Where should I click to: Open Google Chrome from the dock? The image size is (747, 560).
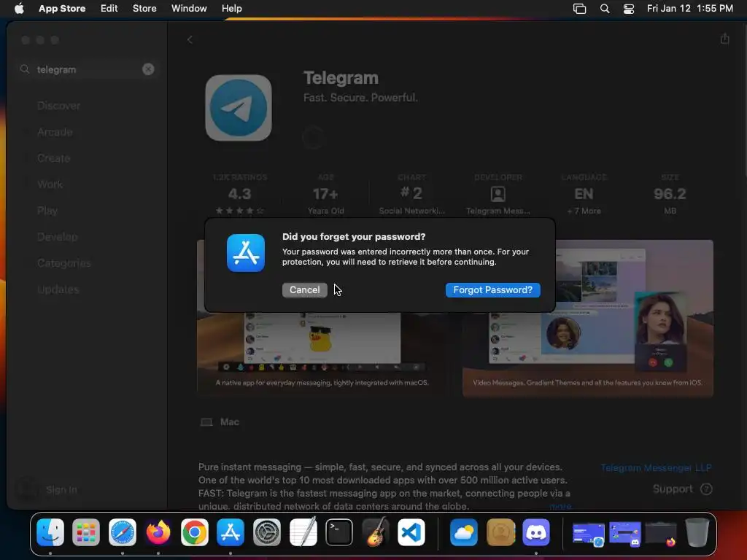pos(194,532)
